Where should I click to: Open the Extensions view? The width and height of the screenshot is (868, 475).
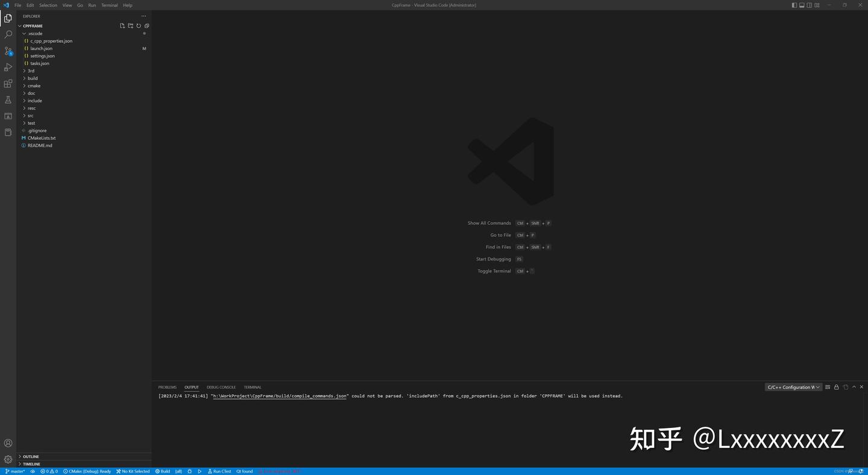(8, 84)
